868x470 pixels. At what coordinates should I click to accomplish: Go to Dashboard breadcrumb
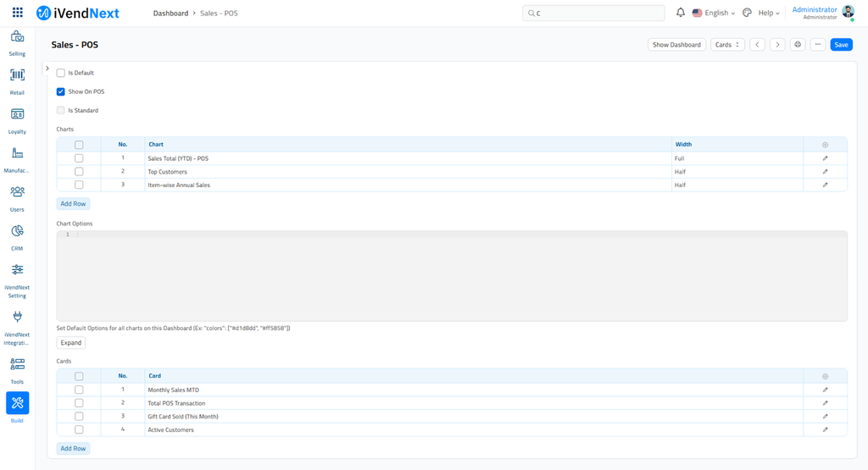pyautogui.click(x=170, y=14)
